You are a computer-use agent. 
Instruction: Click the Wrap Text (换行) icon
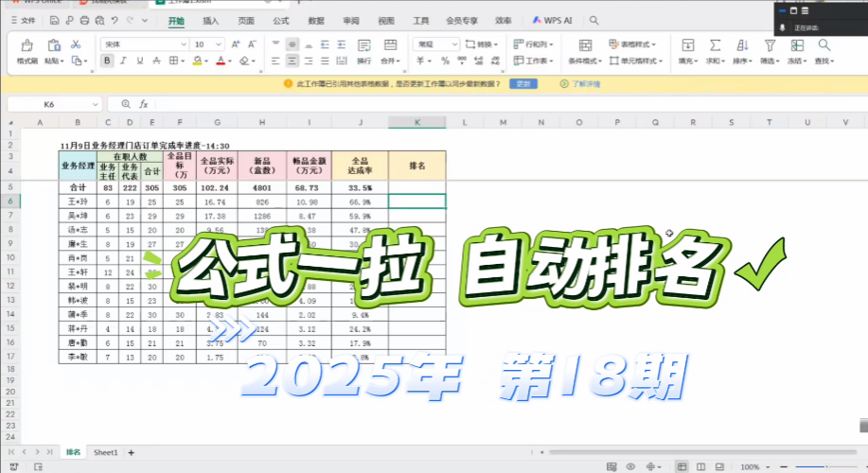363,45
